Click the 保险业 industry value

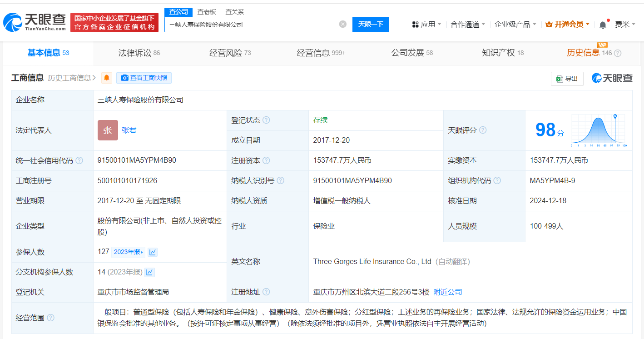[x=324, y=226]
